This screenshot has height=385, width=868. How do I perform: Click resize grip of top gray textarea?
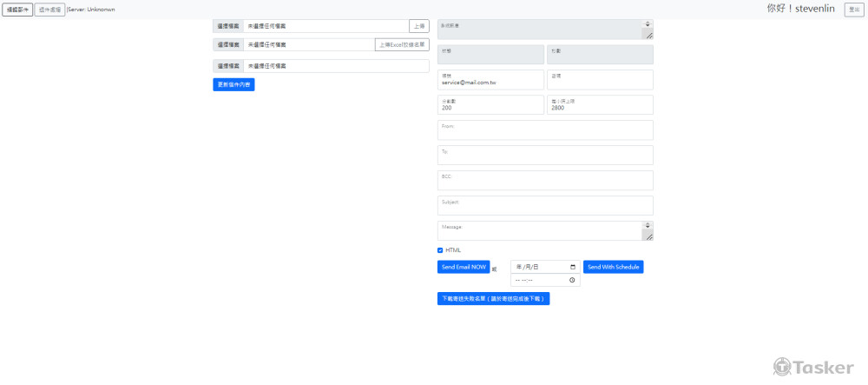[648, 35]
